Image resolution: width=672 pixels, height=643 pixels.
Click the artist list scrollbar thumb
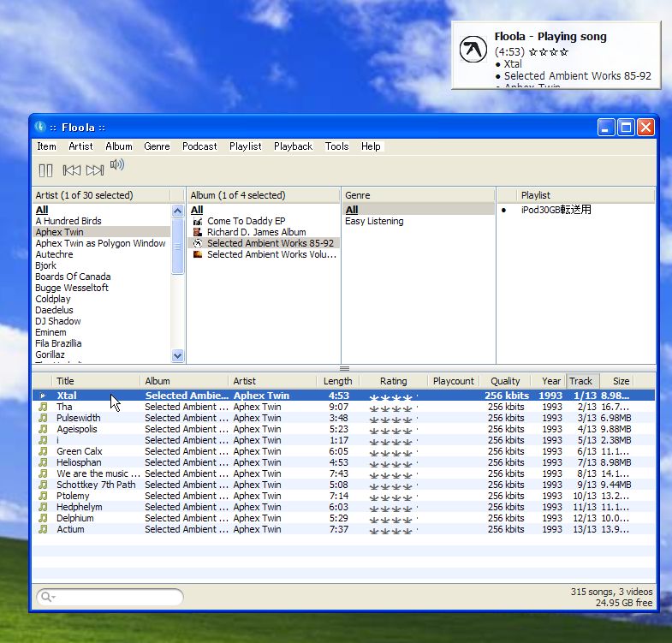click(x=177, y=246)
